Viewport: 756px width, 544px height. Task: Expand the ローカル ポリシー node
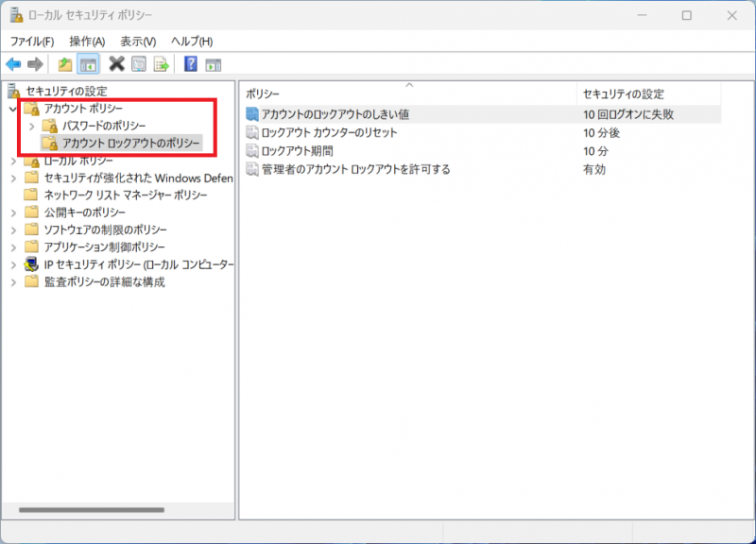pyautogui.click(x=13, y=161)
